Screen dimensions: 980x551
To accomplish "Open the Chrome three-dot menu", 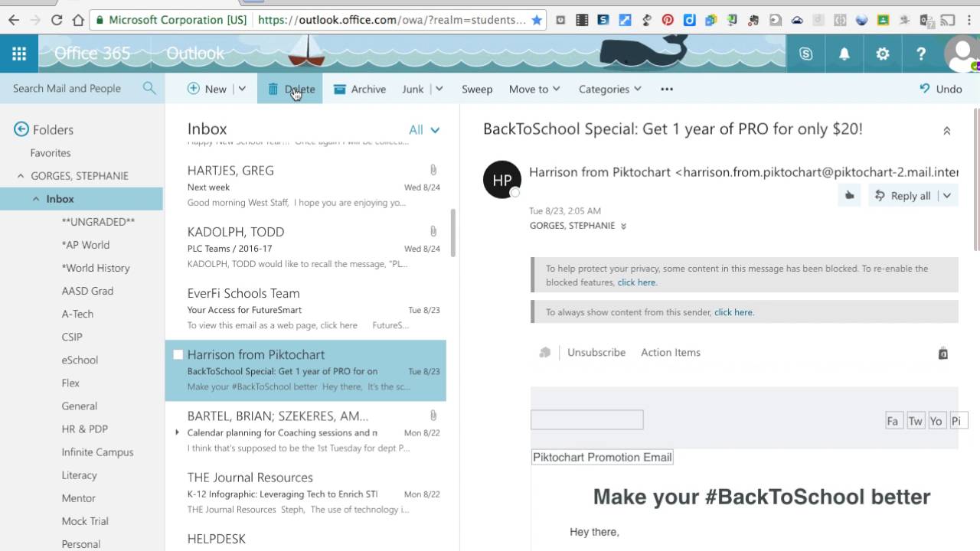I will [969, 21].
